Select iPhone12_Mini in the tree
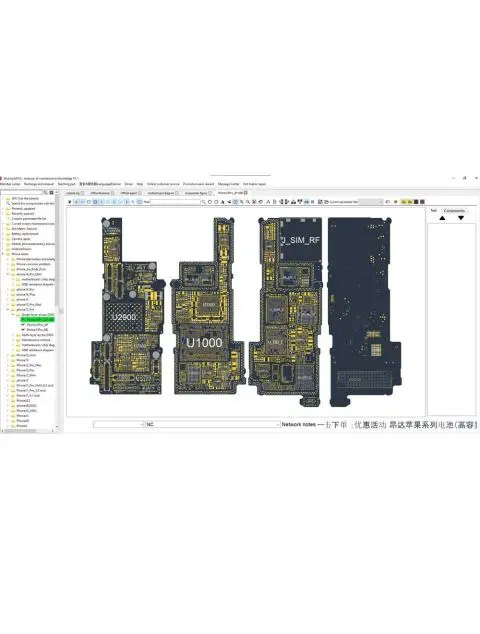480x634 pixels. click(x=26, y=375)
